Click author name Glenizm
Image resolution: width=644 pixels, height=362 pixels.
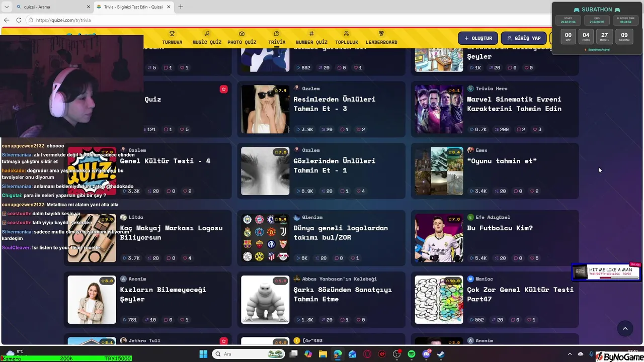click(312, 217)
